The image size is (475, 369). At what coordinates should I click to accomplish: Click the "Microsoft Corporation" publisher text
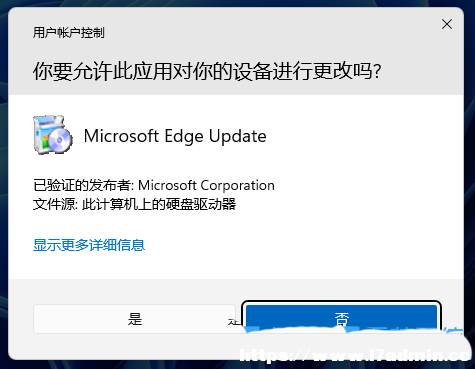[206, 185]
